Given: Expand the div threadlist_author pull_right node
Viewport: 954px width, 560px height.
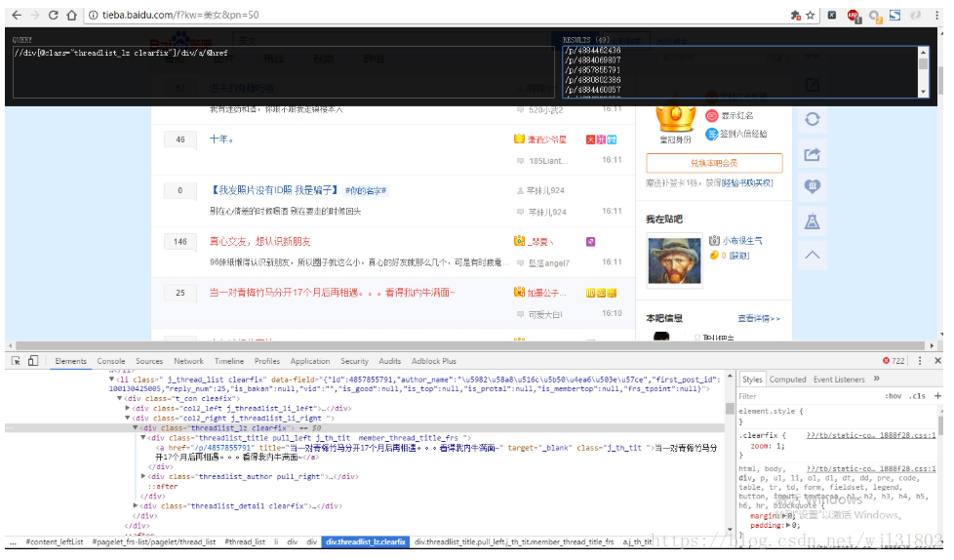Looking at the screenshot, I should pyautogui.click(x=143, y=477).
